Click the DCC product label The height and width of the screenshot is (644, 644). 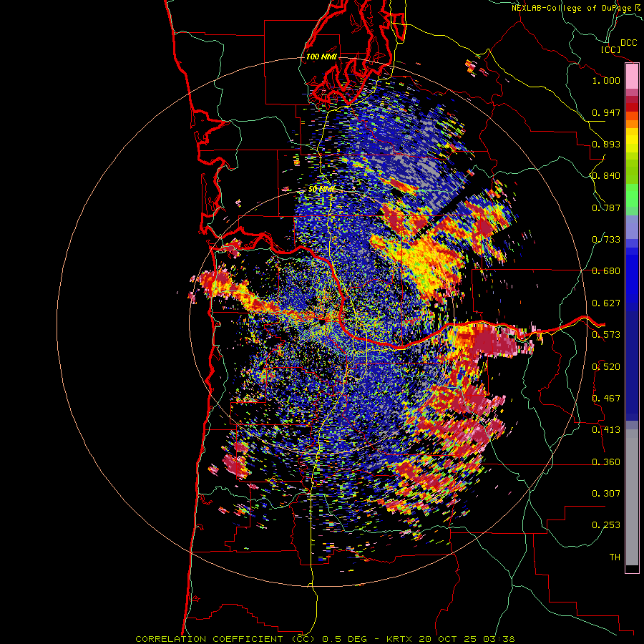click(628, 43)
